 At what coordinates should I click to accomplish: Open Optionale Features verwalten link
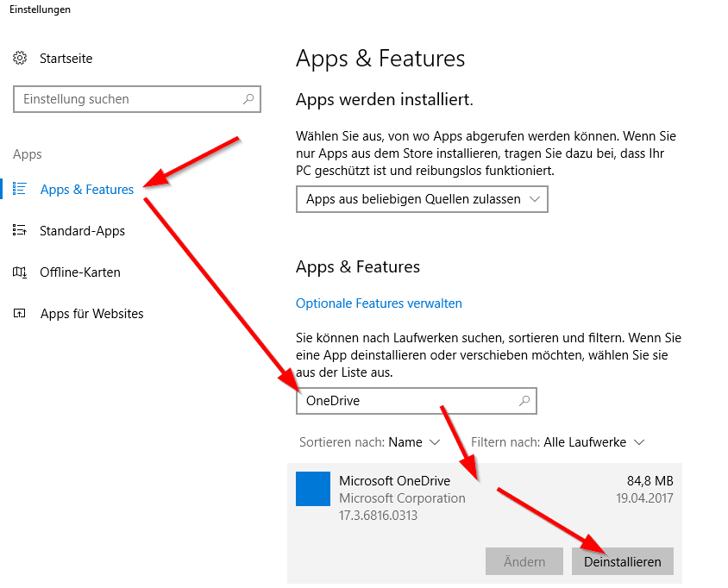pyautogui.click(x=379, y=303)
